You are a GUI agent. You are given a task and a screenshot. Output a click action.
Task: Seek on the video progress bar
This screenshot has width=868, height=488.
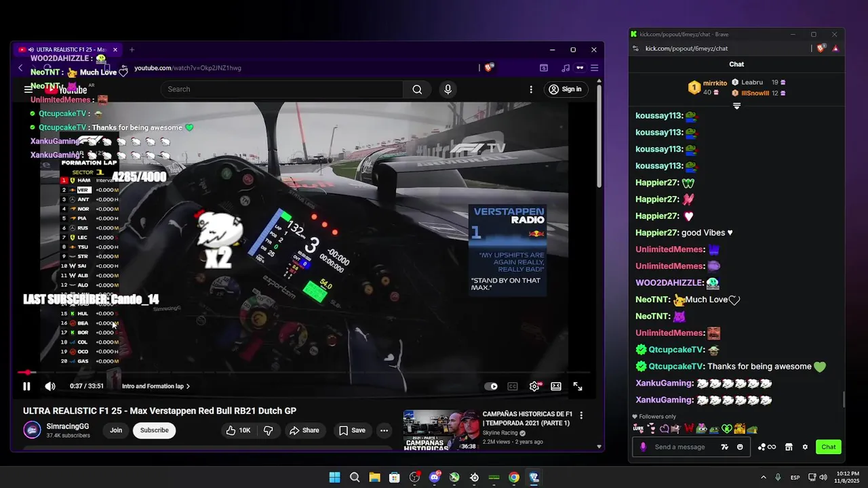(304, 372)
